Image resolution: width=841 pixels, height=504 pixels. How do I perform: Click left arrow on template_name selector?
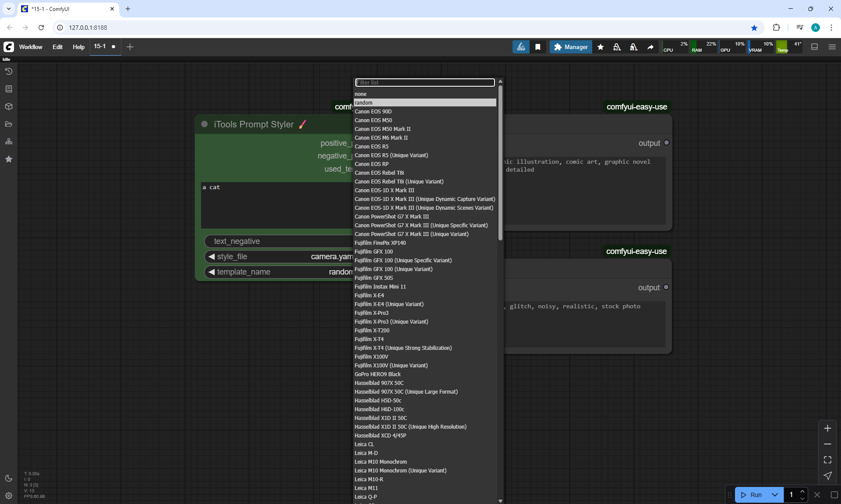tap(212, 272)
